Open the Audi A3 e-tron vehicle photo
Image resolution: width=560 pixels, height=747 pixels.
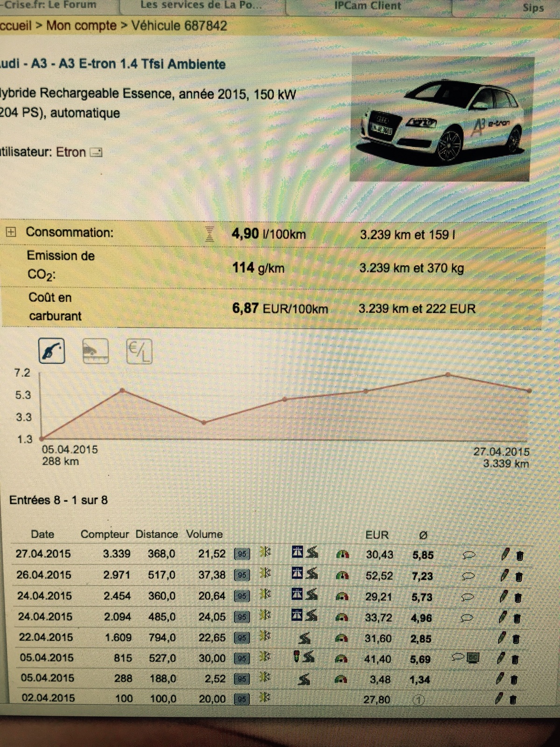click(x=441, y=120)
